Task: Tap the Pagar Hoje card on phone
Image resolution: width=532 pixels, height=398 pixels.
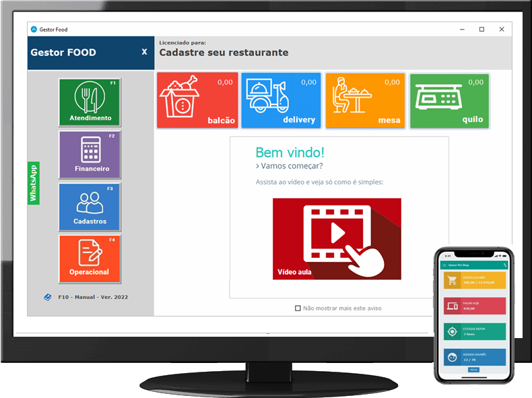Action: (473, 306)
